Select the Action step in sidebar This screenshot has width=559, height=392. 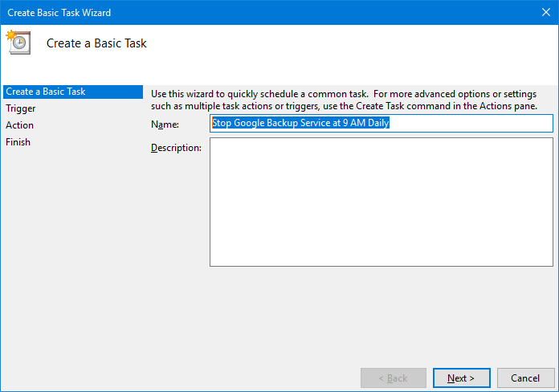(19, 125)
